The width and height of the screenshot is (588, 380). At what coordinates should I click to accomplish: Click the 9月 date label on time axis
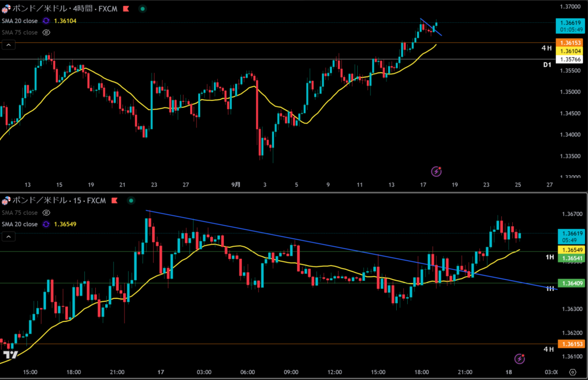[x=236, y=185]
